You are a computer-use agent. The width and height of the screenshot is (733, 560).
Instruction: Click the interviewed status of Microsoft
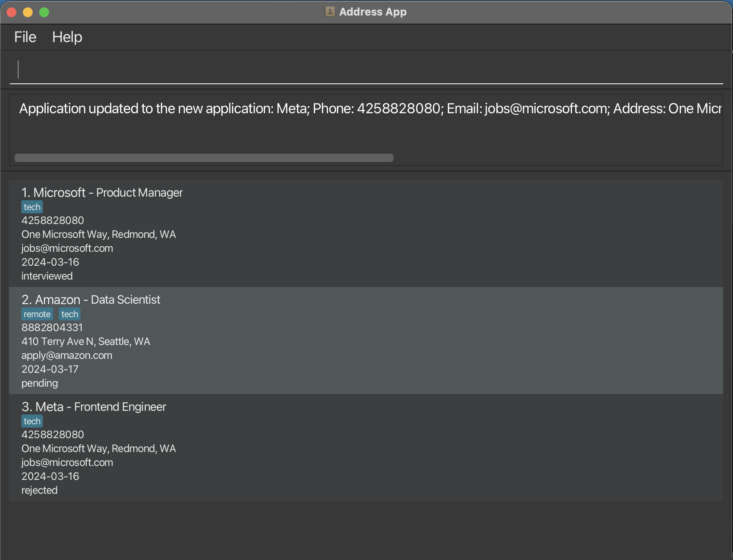[x=47, y=276]
